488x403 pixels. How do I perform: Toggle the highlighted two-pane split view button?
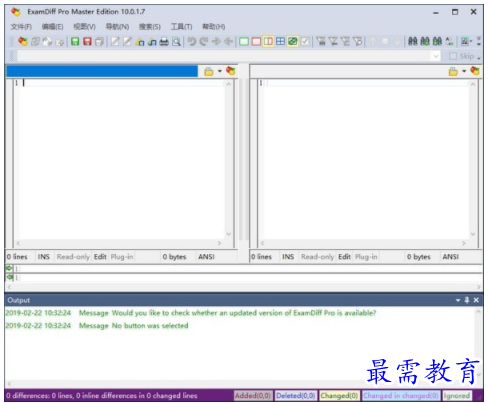[268, 42]
